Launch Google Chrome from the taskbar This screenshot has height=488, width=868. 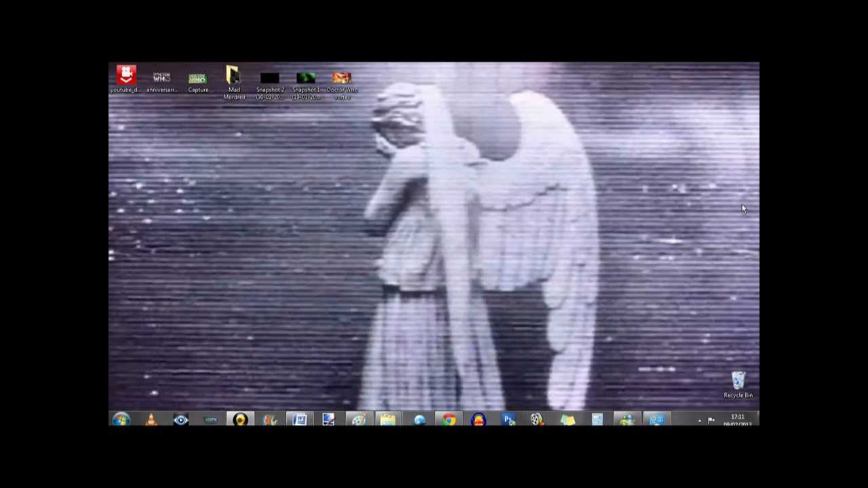pyautogui.click(x=449, y=420)
